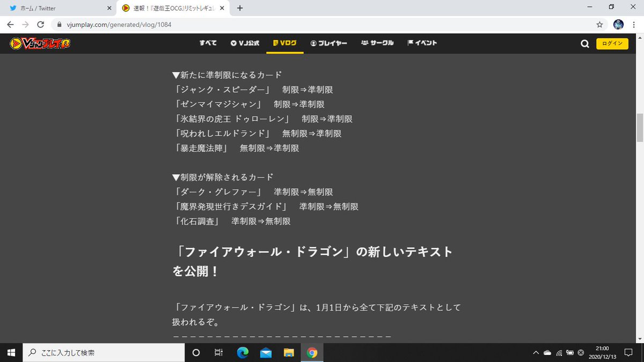644x362 pixels.
Task: Open the VLOG navigation tab
Action: point(285,43)
